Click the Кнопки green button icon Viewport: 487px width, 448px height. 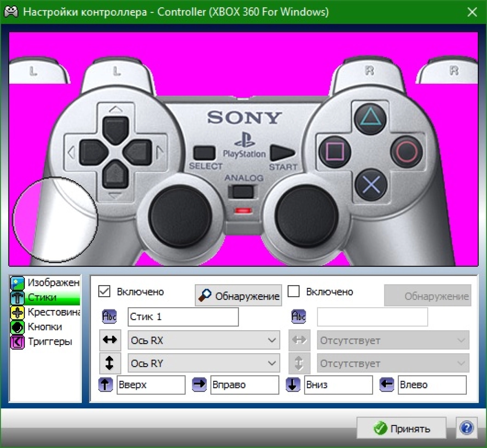click(18, 327)
